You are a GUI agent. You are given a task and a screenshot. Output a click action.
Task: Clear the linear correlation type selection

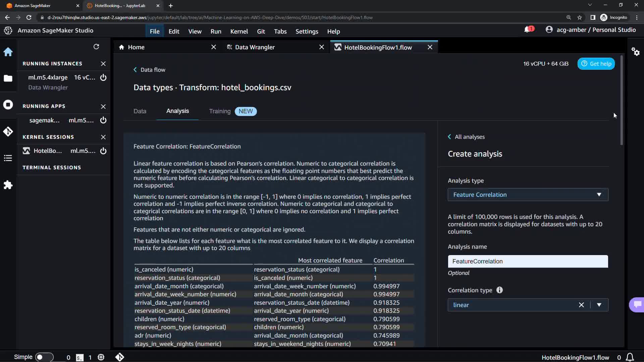coord(581,305)
